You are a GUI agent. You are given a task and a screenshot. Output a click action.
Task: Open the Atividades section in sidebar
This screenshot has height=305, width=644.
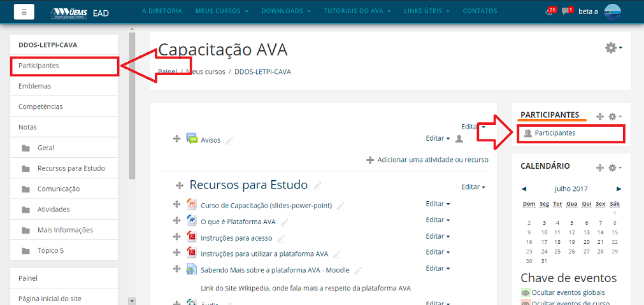(64, 209)
